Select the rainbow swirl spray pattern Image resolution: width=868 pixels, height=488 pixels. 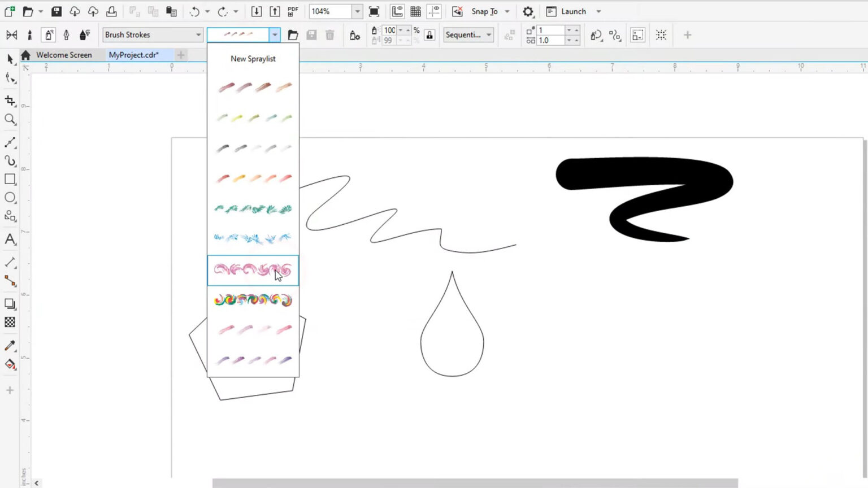[x=253, y=300]
